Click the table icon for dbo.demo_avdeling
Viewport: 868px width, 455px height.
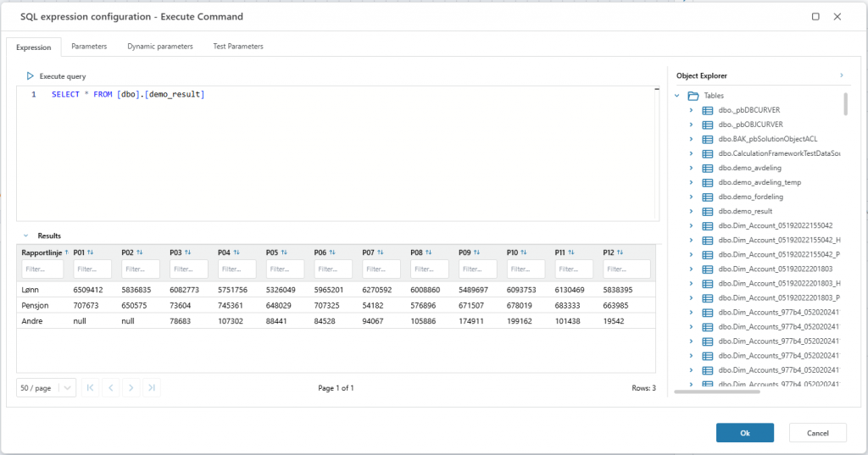tap(708, 168)
